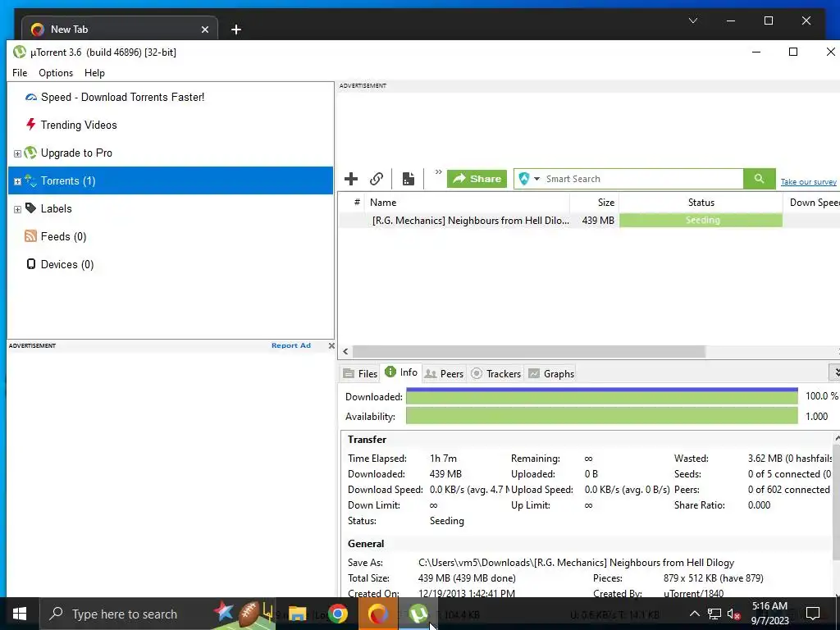The height and width of the screenshot is (630, 840).
Task: Close the New Tab browser tab
Action: (x=204, y=30)
